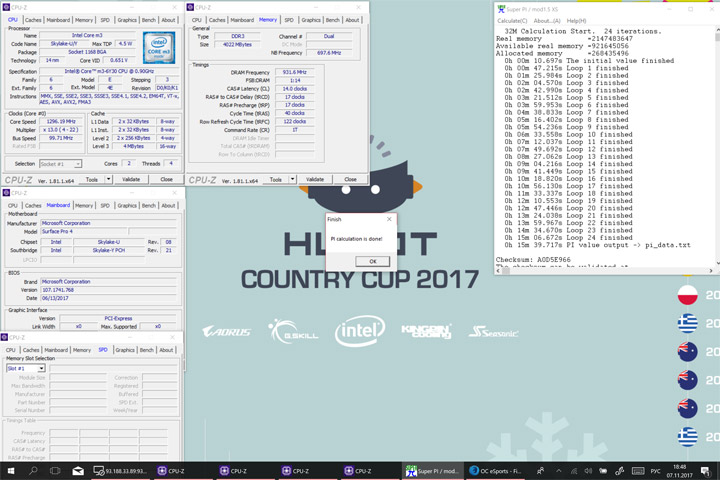720x480 pixels.
Task: Click the Super PI horizontal scrollbar left arrow
Action: [x=498, y=271]
